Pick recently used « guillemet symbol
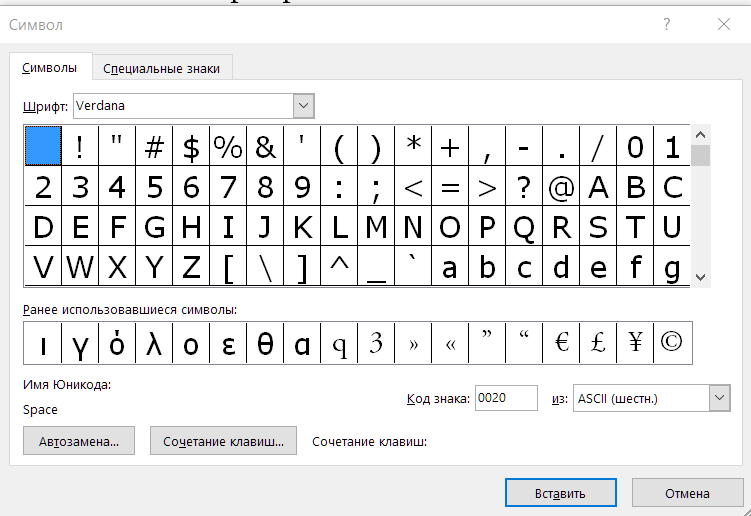This screenshot has height=516, width=751. click(x=450, y=343)
